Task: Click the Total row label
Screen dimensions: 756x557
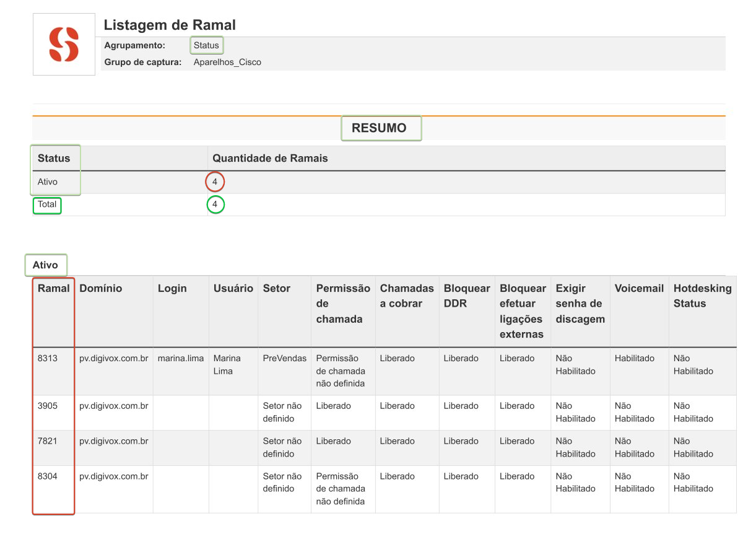Action: pyautogui.click(x=47, y=204)
